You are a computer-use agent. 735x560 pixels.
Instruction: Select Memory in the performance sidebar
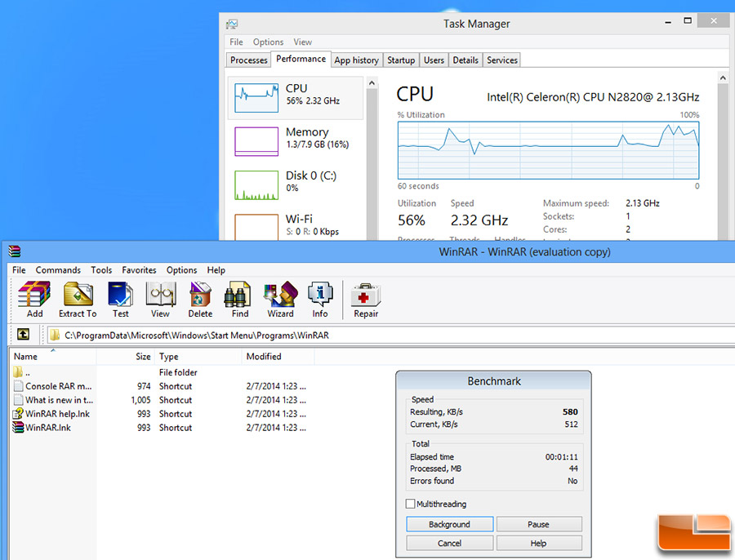tap(296, 138)
